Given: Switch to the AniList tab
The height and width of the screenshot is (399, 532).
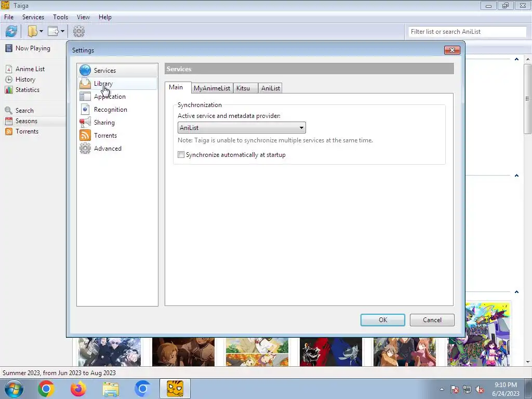Looking at the screenshot, I should pos(270,88).
